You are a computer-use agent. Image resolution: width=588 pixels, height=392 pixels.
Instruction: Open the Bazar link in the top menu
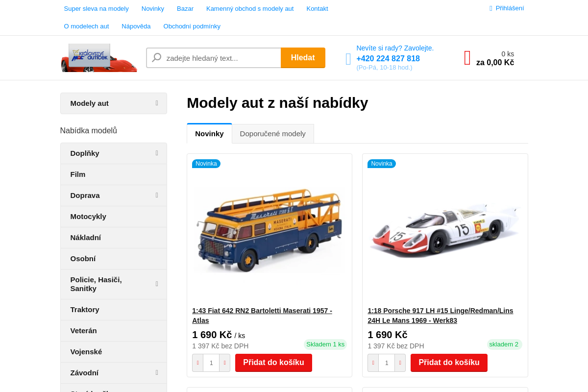(x=185, y=9)
